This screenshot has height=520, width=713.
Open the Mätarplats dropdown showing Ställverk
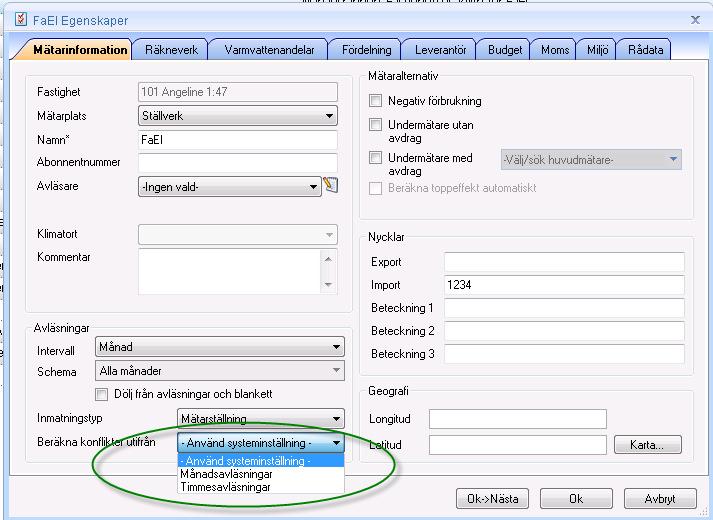(238, 116)
